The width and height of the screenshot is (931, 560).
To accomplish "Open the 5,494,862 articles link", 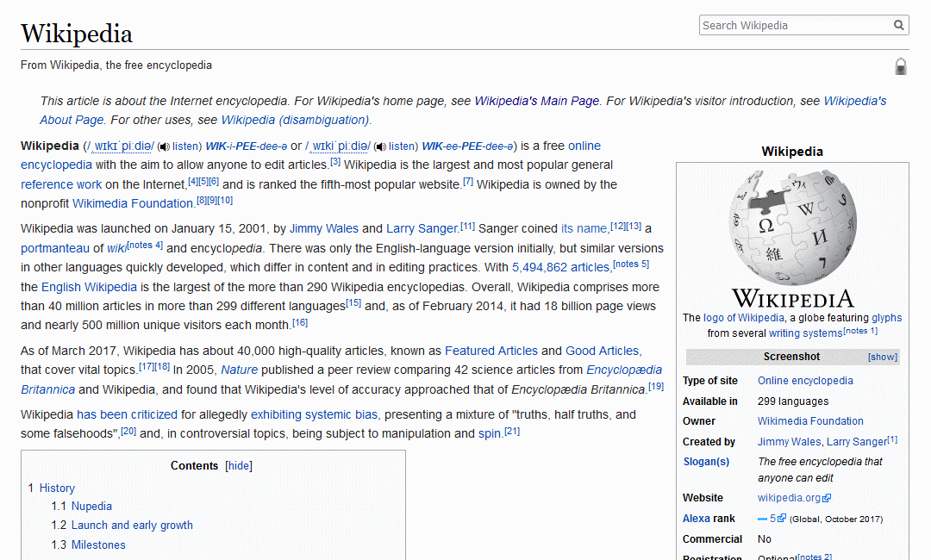I will 561,268.
